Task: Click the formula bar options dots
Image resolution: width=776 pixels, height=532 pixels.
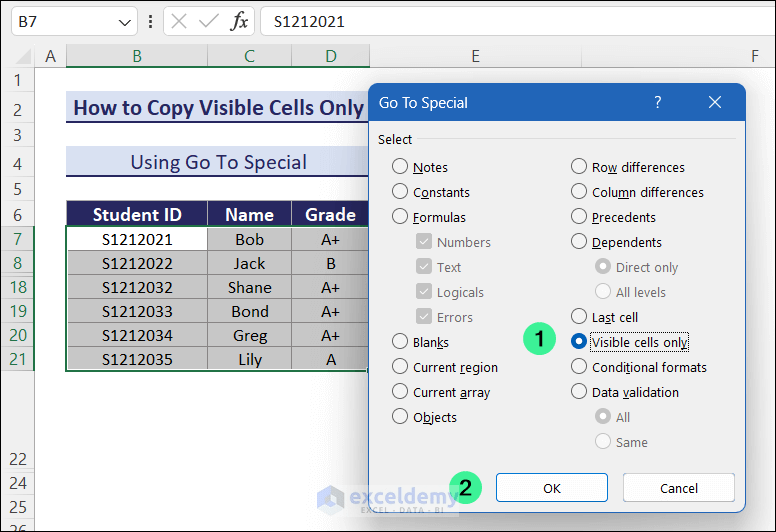Action: [x=150, y=21]
